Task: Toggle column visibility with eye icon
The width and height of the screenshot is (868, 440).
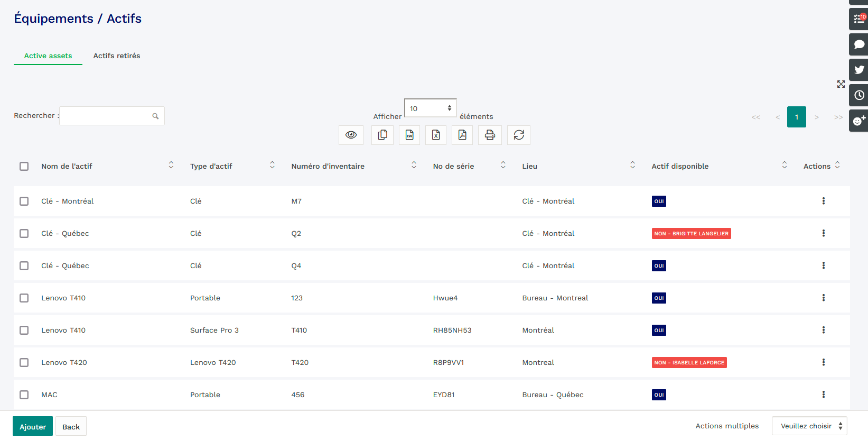Action: point(351,135)
